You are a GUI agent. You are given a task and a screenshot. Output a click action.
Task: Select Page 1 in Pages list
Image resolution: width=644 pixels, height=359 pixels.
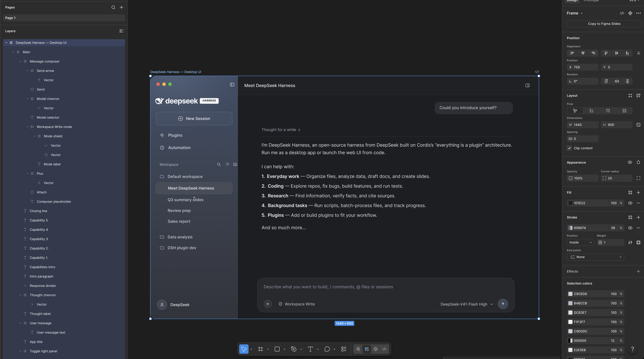64,18
